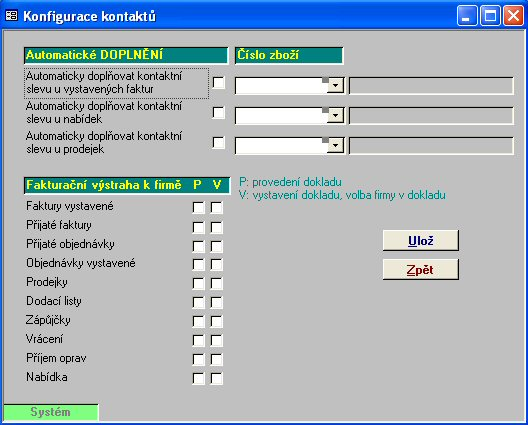
Task: Tick V checkbox for Dodací listy
Action: (217, 303)
